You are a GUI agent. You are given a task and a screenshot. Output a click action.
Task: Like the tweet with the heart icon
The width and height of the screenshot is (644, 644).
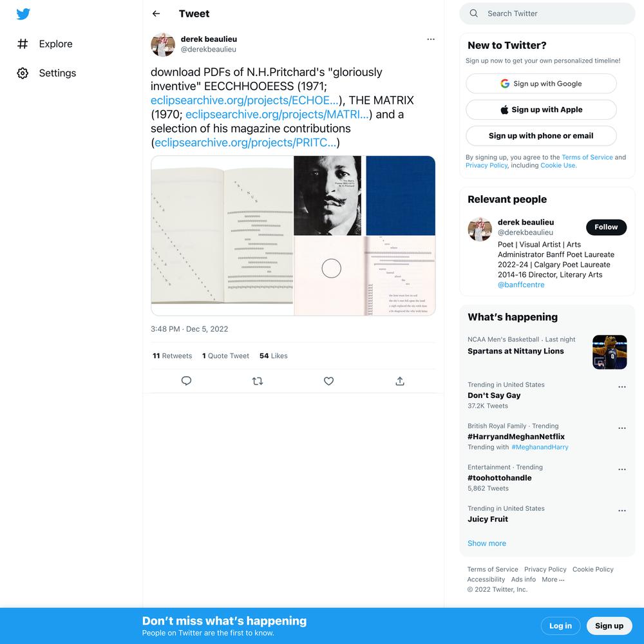point(328,381)
